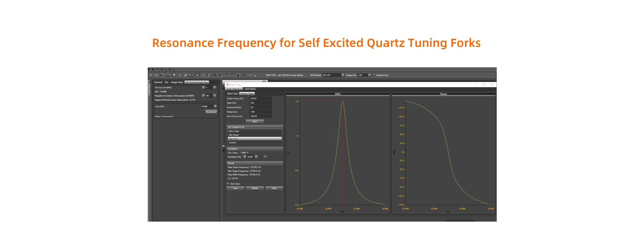644x248 pixels.
Task: Open the Com Port COM6 dropdown
Action: [x=215, y=106]
